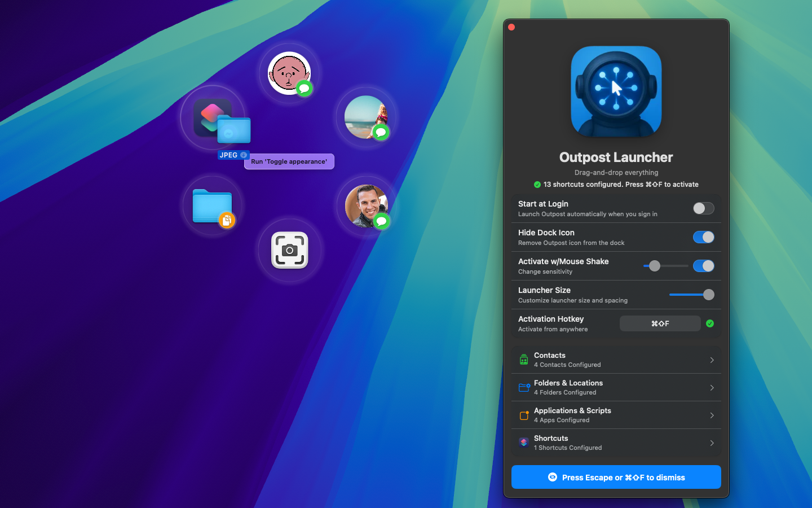Screen dimensions: 812x508
Task: Click '4 Folders Configured' text
Action: point(565,393)
